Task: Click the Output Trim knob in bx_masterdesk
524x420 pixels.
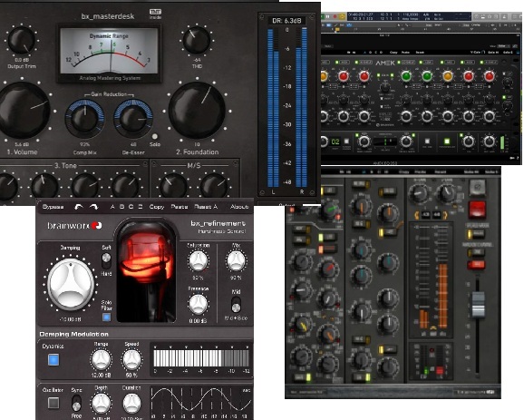Action: point(22,41)
